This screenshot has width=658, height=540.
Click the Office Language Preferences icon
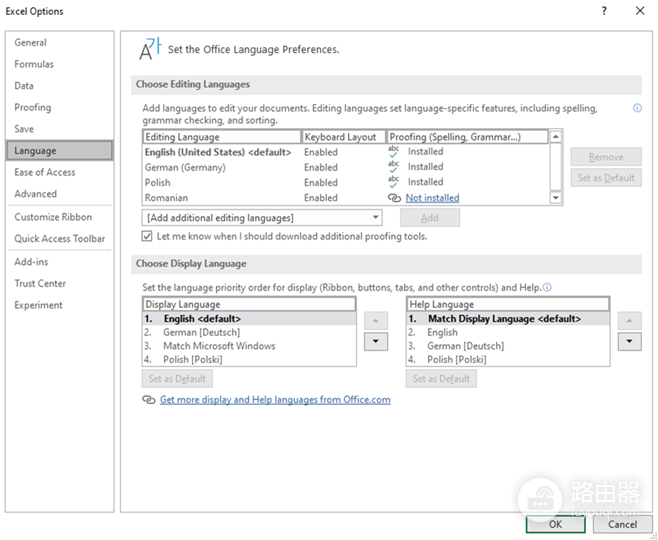pos(150,49)
